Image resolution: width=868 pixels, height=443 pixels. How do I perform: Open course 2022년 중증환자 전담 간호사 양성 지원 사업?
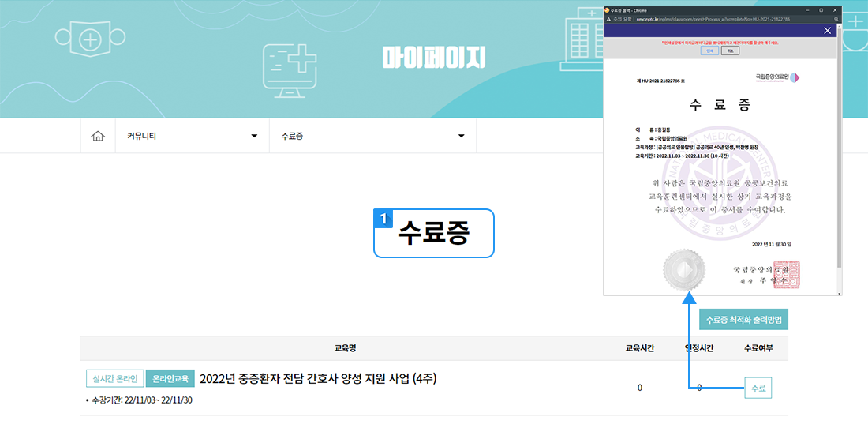coord(318,379)
